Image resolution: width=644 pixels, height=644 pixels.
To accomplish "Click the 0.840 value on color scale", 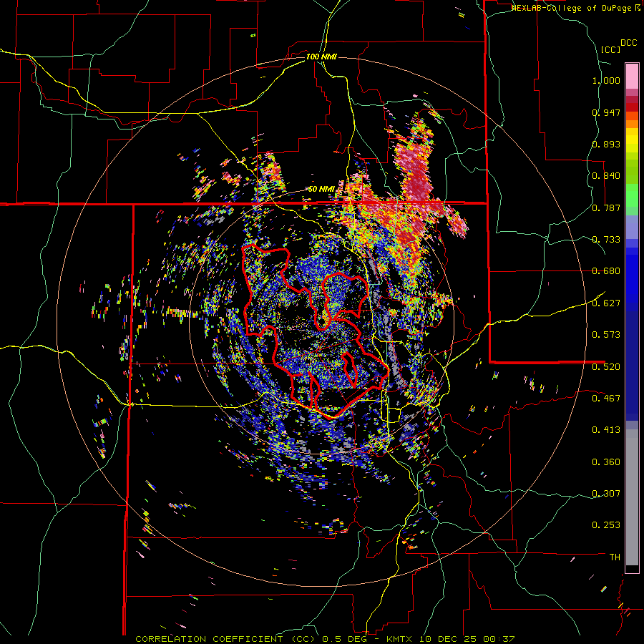I will tap(606, 176).
